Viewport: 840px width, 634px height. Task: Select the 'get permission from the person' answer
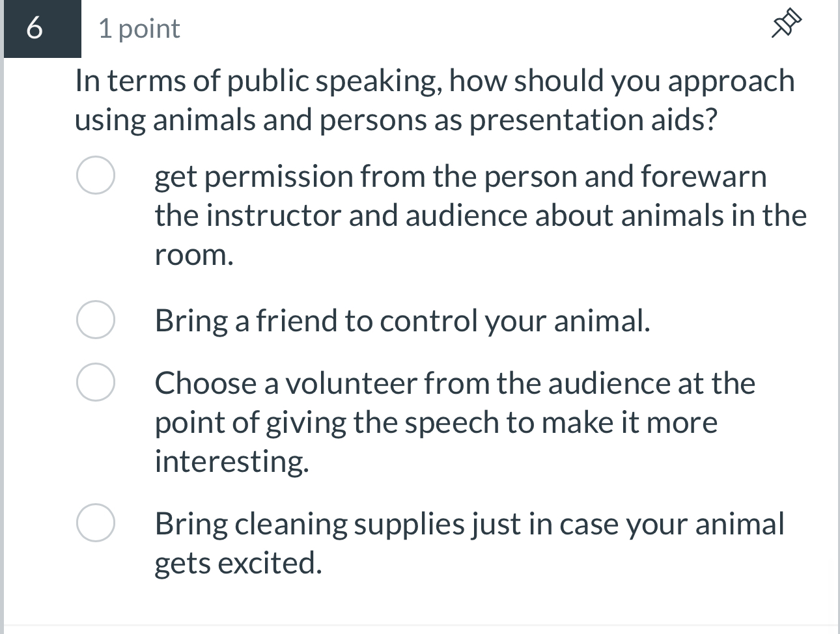(x=95, y=174)
